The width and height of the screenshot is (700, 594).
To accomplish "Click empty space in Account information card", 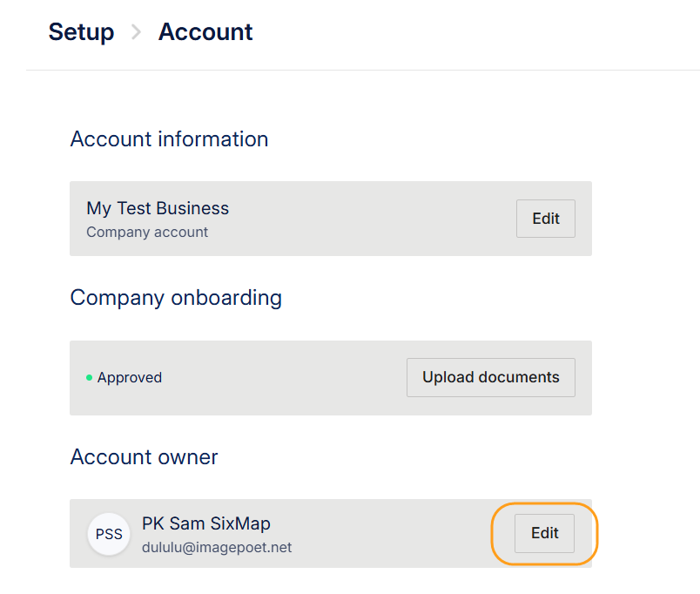I will point(366,219).
